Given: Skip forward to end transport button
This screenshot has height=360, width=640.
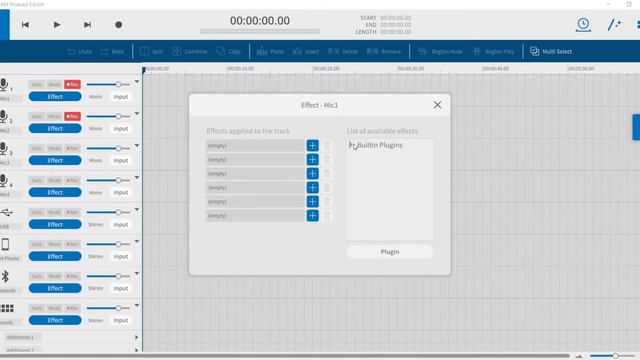Looking at the screenshot, I should coord(87,25).
